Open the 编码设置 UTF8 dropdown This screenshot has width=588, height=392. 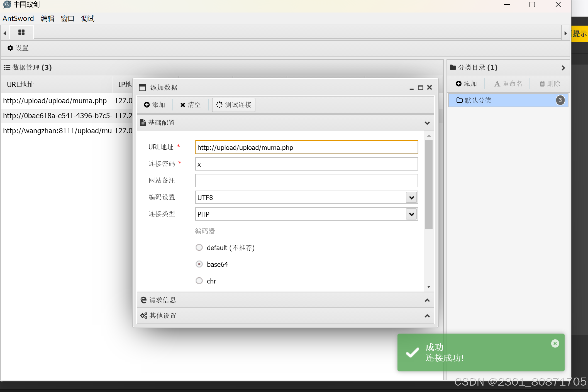pyautogui.click(x=411, y=198)
